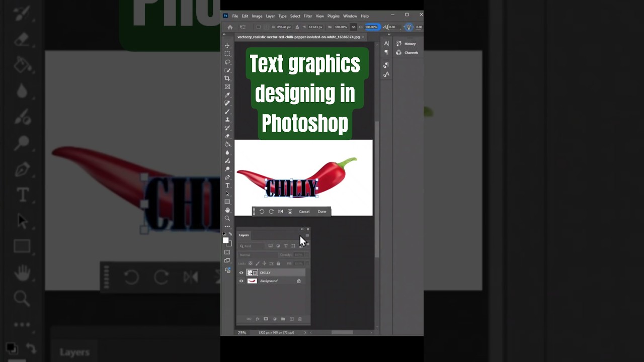The height and width of the screenshot is (362, 644).
Task: Open the layer Opacity dropdown
Action: (x=307, y=255)
